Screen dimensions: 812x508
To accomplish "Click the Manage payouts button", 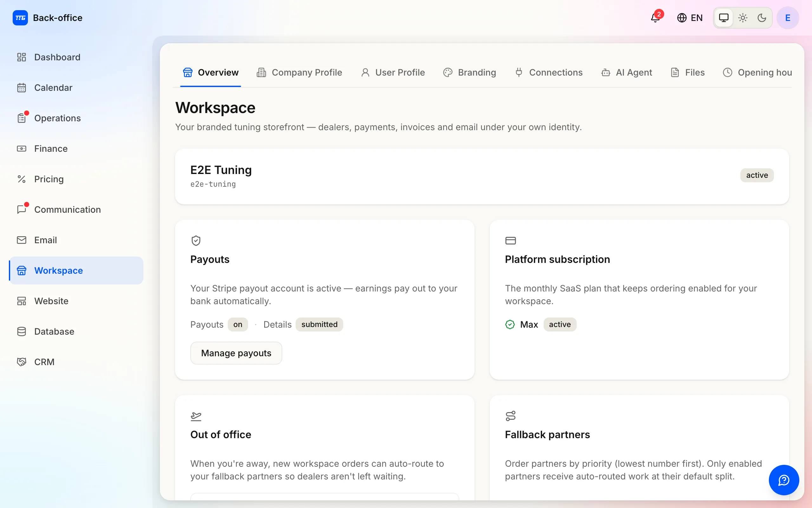I will (x=236, y=353).
